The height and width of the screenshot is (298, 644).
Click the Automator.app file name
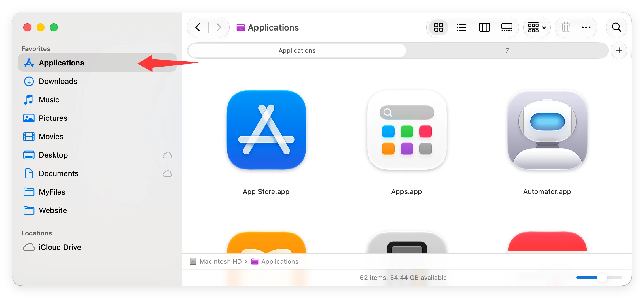[547, 192]
